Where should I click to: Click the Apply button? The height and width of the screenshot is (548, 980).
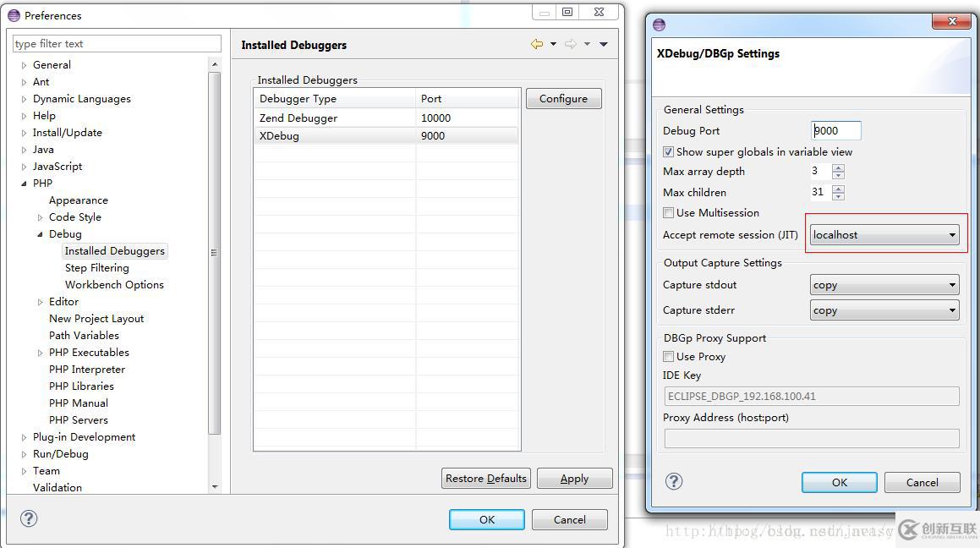tap(574, 478)
